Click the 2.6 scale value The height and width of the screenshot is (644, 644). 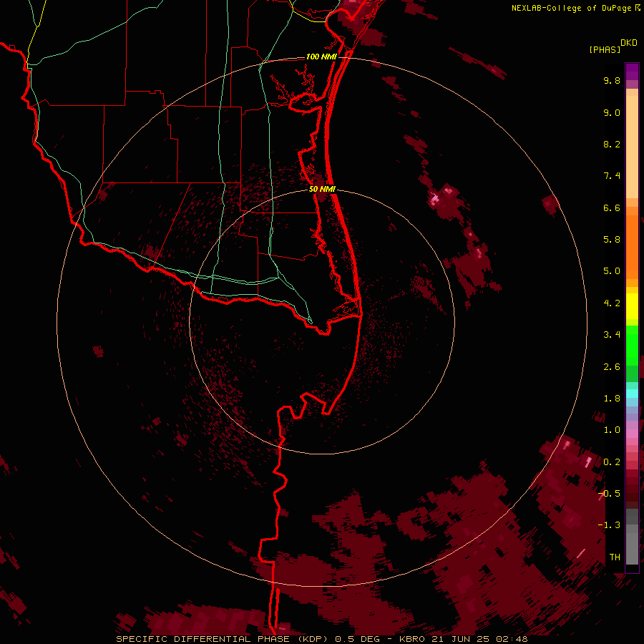[612, 367]
